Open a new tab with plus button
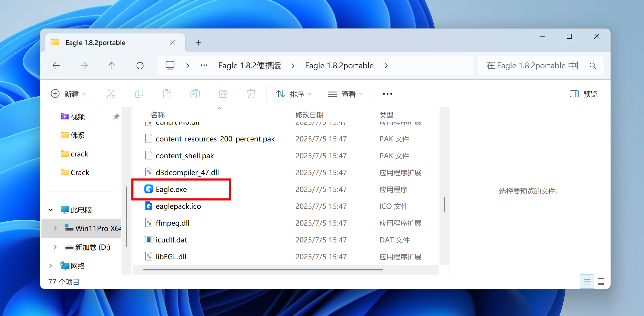 click(x=198, y=42)
